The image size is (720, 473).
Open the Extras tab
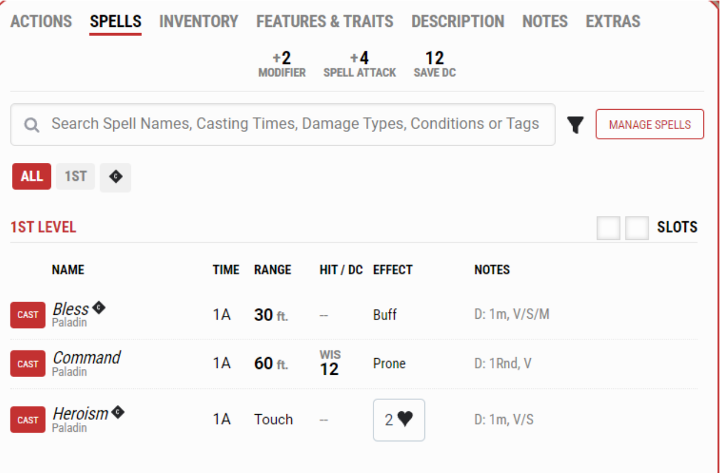click(x=613, y=22)
